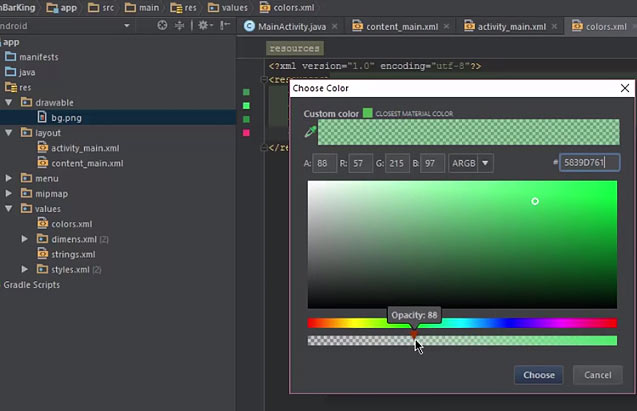Click the app breadcrumb in navigation bar

coord(61,7)
